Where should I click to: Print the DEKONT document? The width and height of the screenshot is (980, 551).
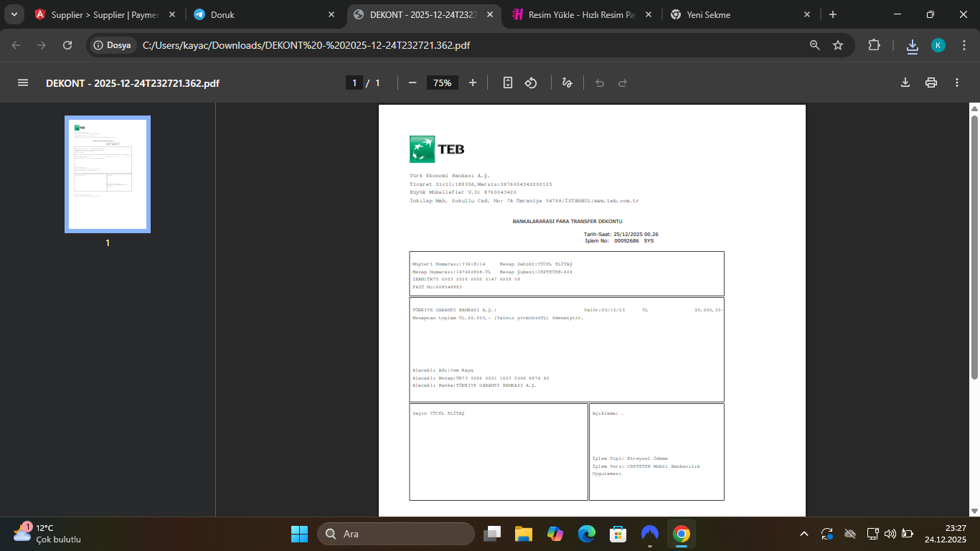[931, 83]
